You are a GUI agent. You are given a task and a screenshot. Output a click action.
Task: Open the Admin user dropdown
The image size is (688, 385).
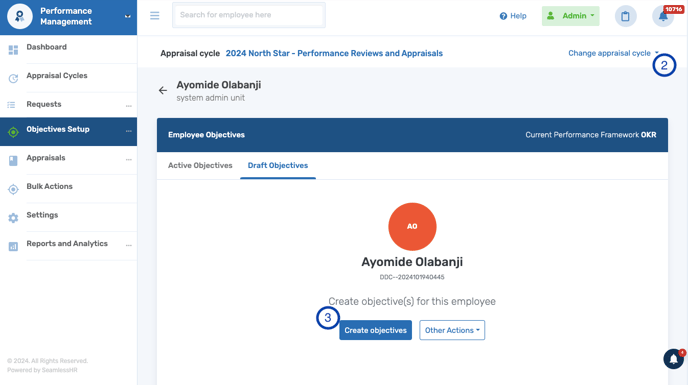[570, 16]
